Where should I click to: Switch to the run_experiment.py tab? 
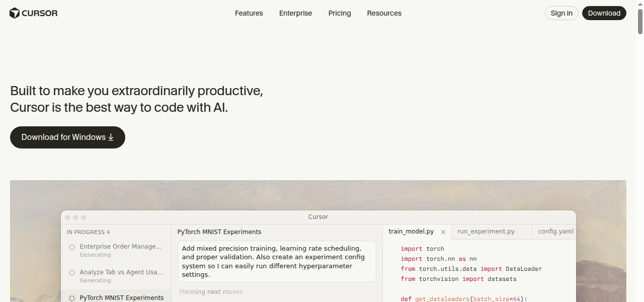486,231
